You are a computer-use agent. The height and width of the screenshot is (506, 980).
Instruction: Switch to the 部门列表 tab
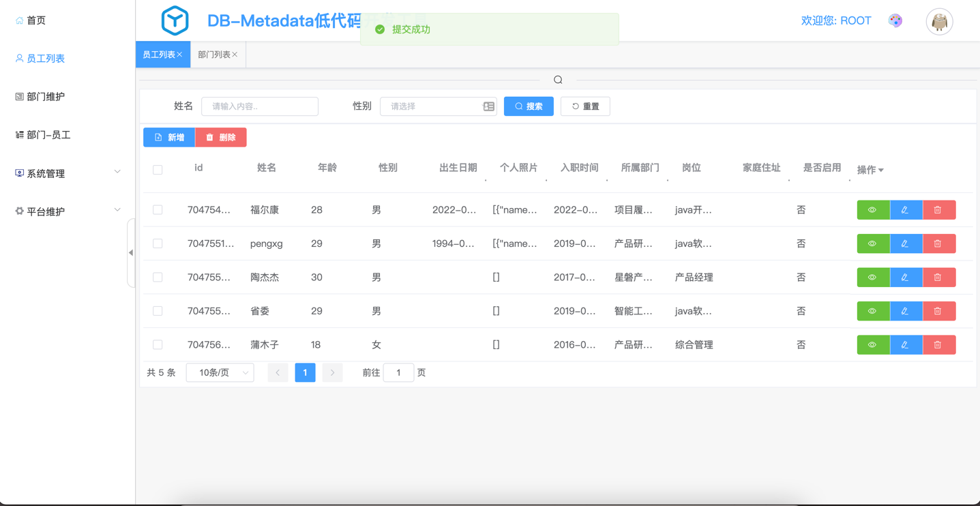coord(213,55)
